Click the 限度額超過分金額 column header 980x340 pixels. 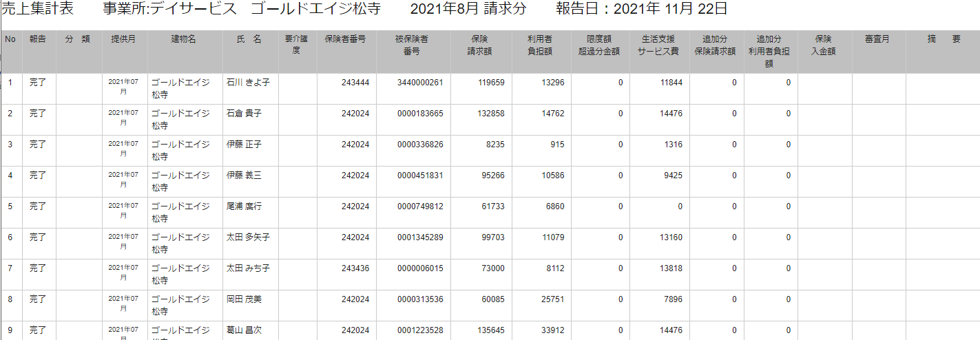point(599,45)
